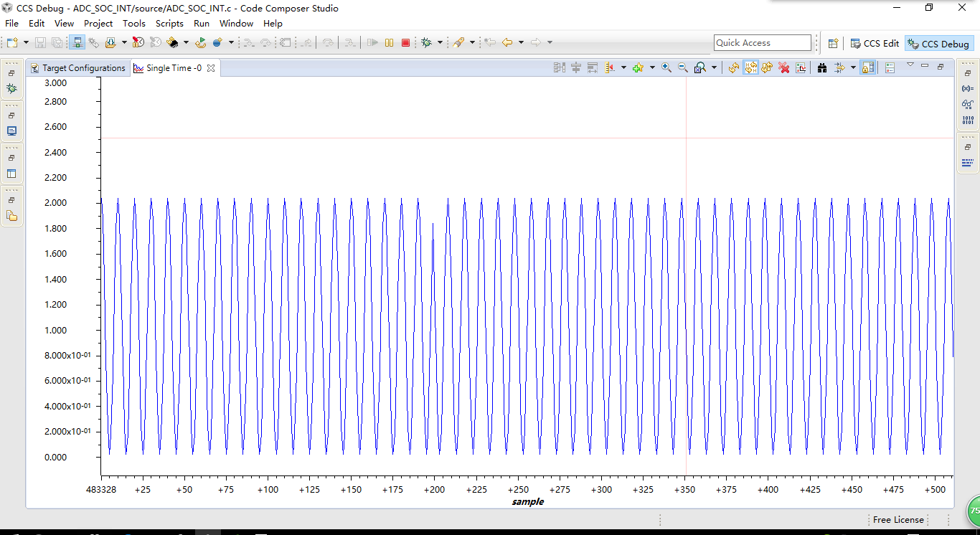Toggle the padlock icon in graph toolbar
This screenshot has height=535, width=980.
(x=867, y=67)
